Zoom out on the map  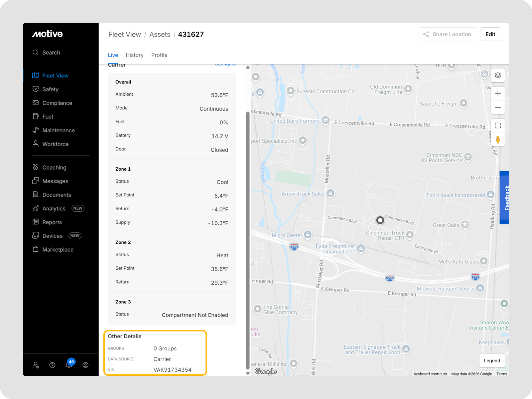click(x=497, y=108)
